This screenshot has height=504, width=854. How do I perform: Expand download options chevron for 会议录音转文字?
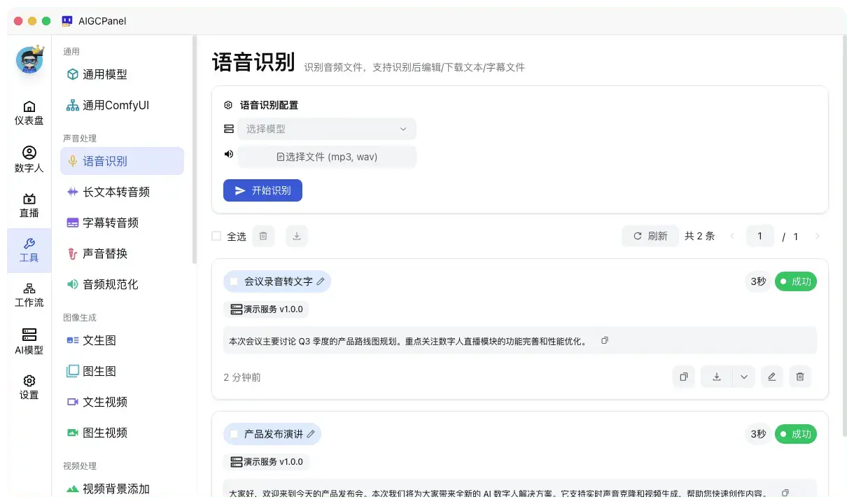pos(744,377)
